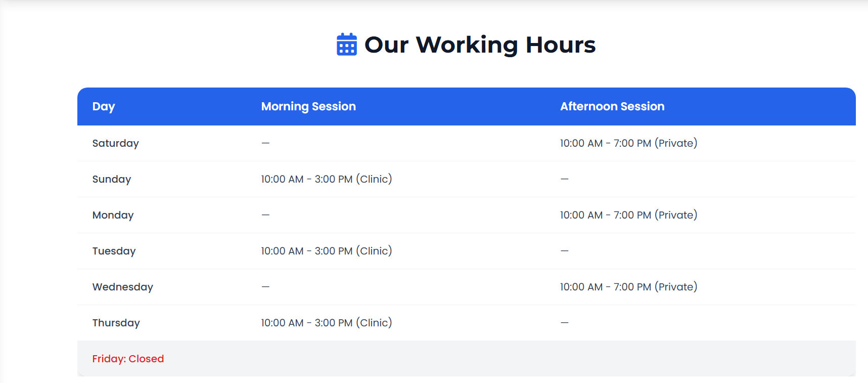
Task: Click Wednesday's afternoon Private session time
Action: click(x=628, y=287)
